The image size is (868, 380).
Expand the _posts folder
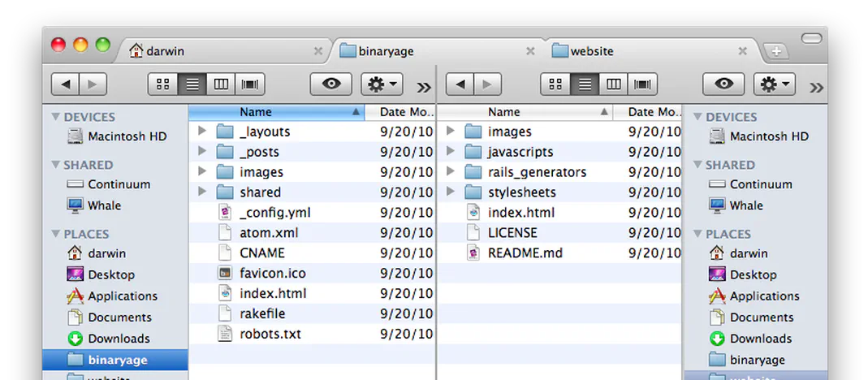[202, 151]
